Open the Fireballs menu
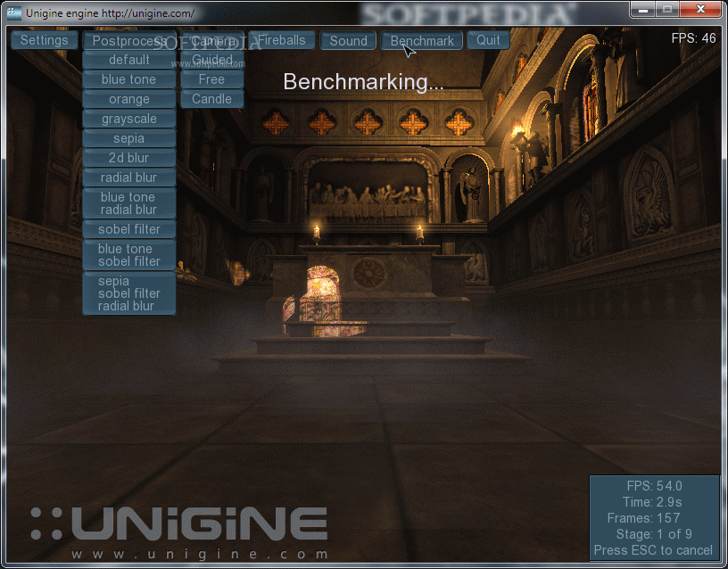 coord(281,40)
